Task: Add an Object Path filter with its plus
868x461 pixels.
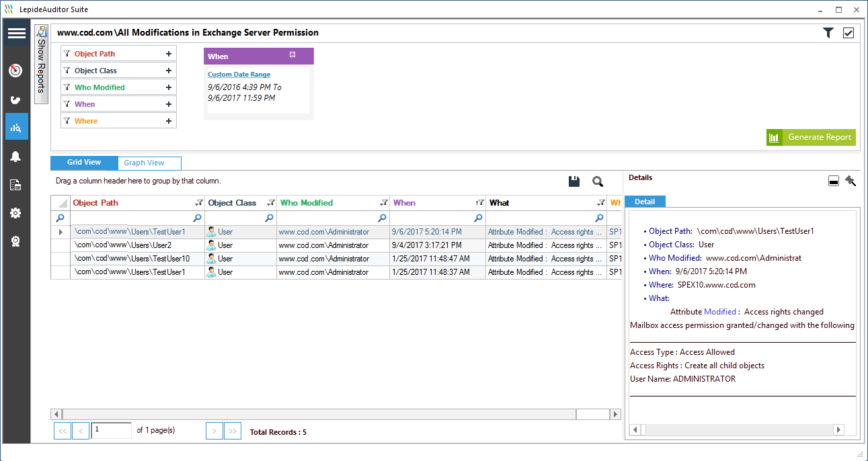Action: click(x=169, y=54)
